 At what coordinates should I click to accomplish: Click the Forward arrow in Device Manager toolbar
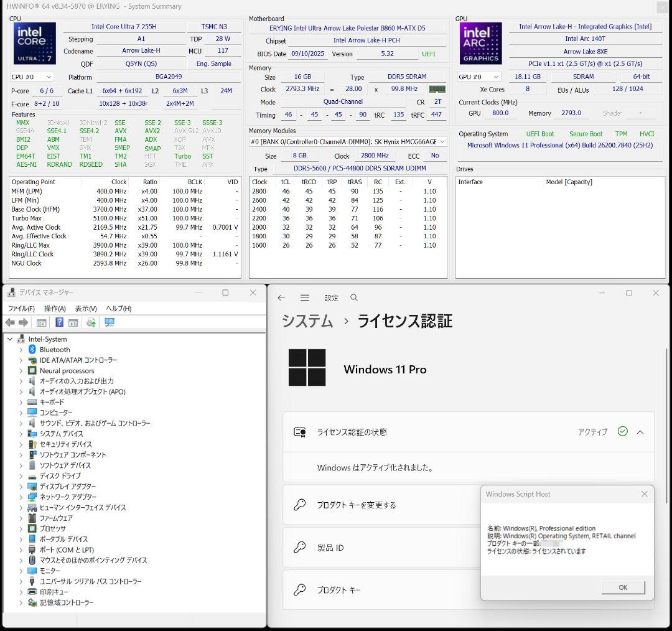[24, 322]
